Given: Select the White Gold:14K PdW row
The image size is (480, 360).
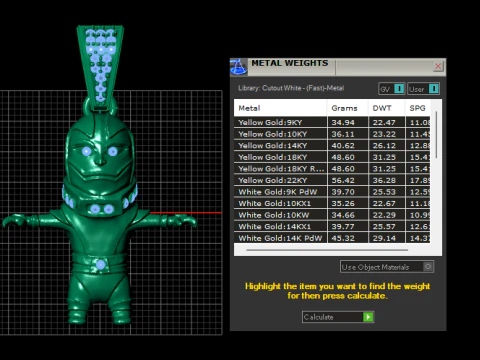Looking at the screenshot, I should [x=332, y=238].
